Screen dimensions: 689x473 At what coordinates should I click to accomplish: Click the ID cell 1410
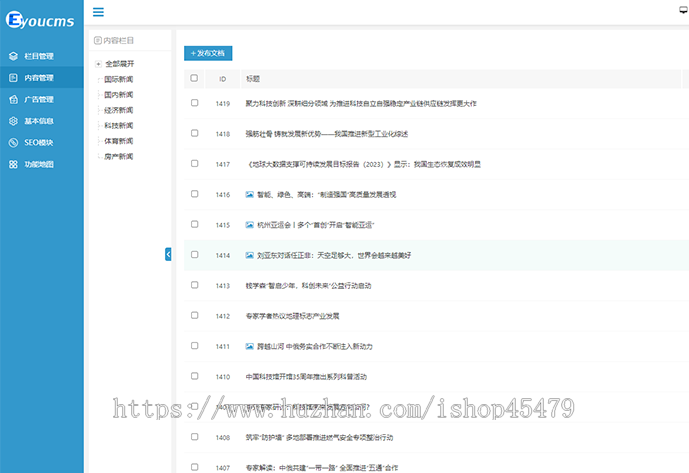(223, 377)
